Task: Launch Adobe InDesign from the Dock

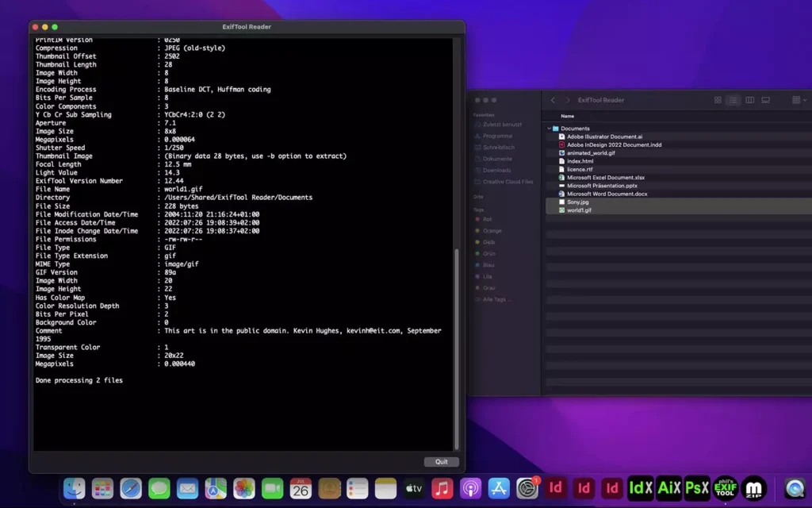Action: point(557,488)
